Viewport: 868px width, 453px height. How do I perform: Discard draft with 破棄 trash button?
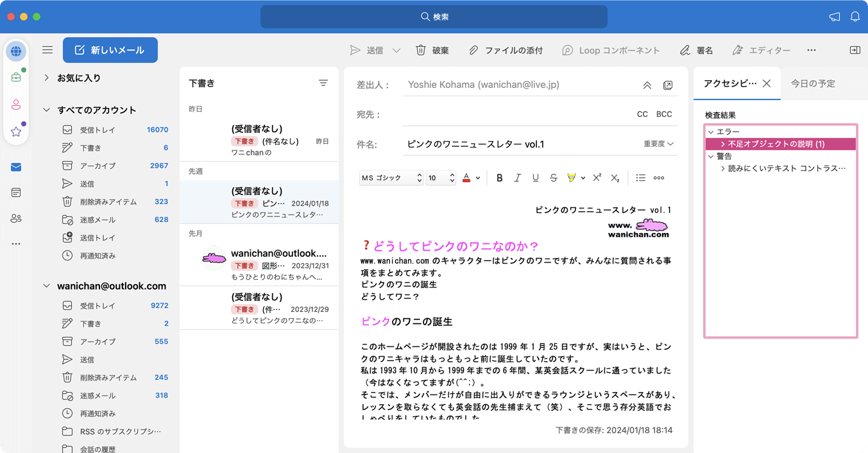pos(432,50)
